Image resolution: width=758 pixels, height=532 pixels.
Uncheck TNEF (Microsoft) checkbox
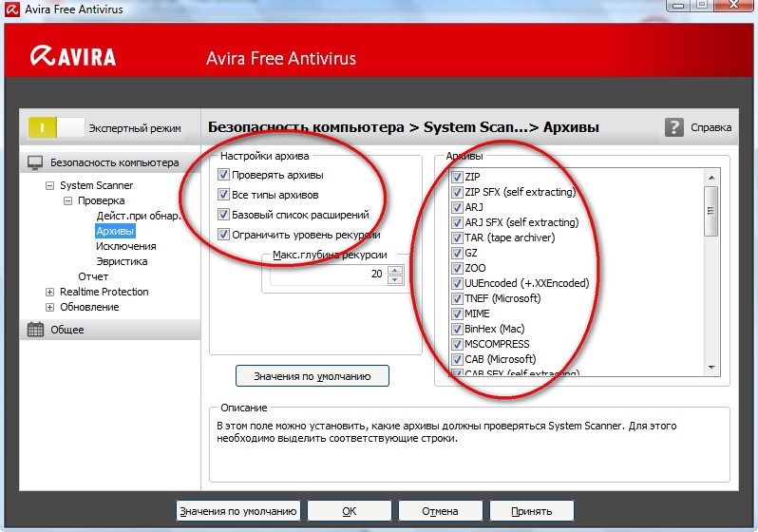point(456,298)
